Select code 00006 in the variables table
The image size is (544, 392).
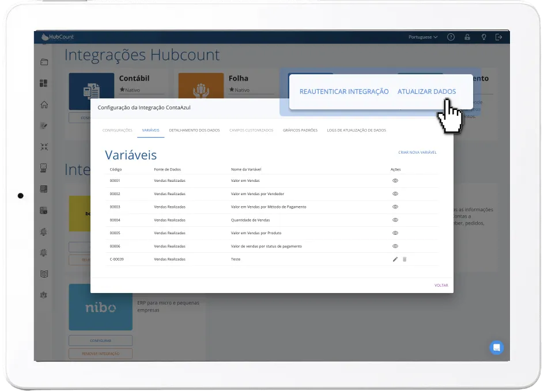pos(115,246)
